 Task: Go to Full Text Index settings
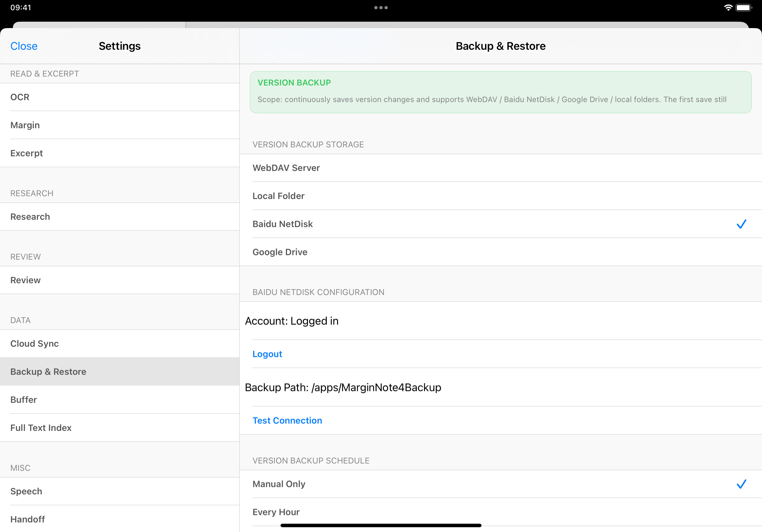[x=119, y=428]
